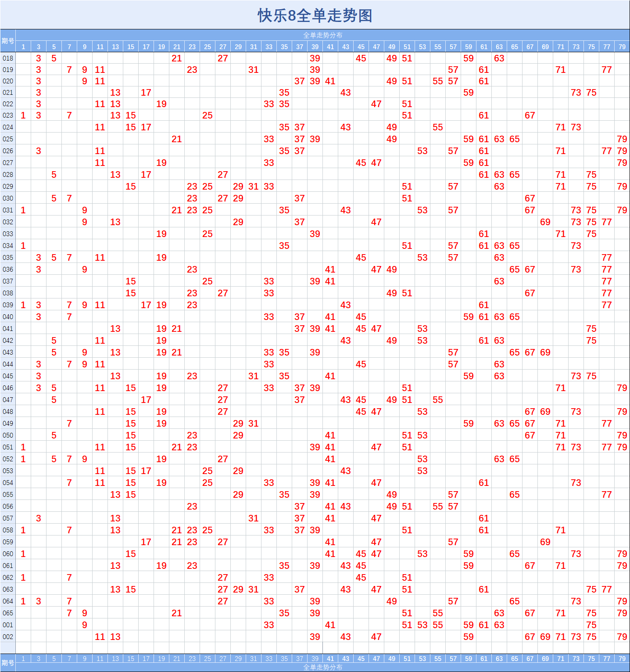Select period label 018

8,58
